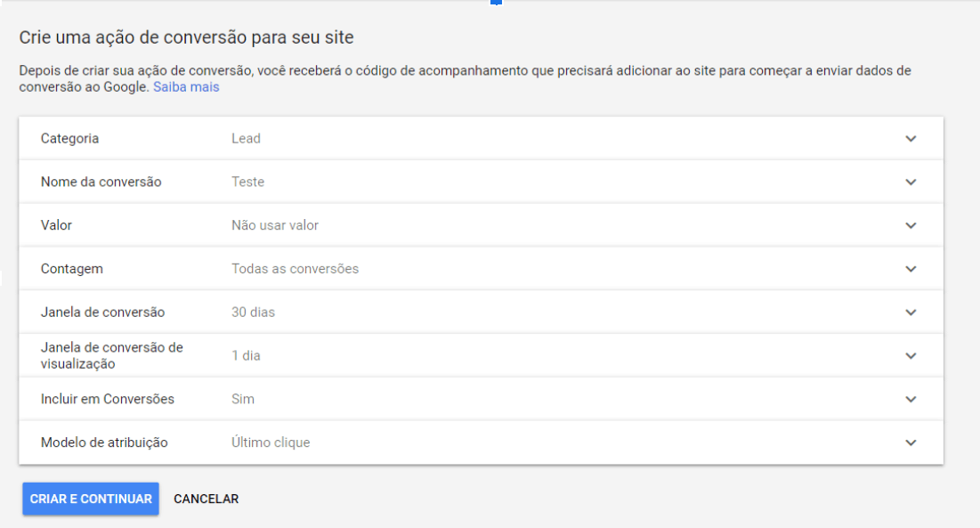Viewport: 980px width, 528px height.
Task: Expand the Nome da conversão chevron
Action: 911,182
